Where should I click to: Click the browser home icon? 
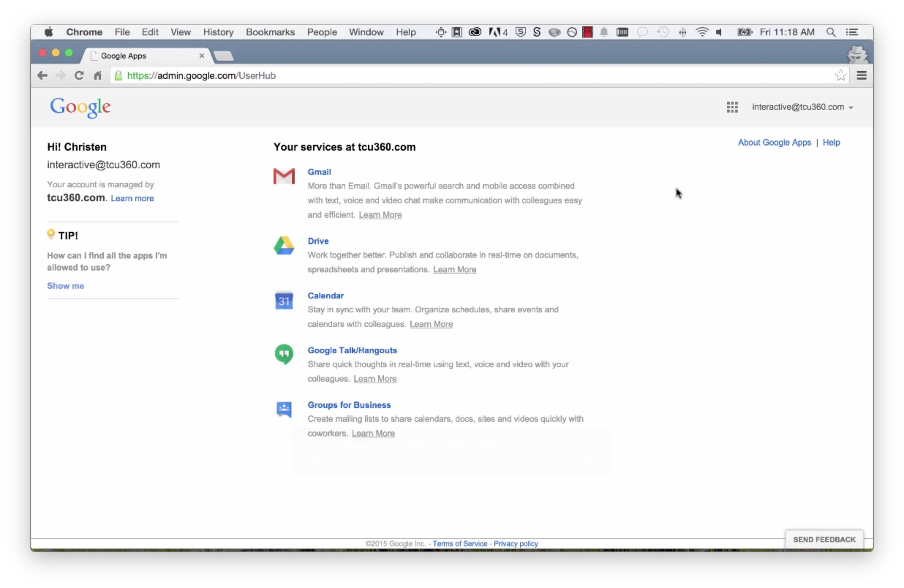tap(98, 76)
